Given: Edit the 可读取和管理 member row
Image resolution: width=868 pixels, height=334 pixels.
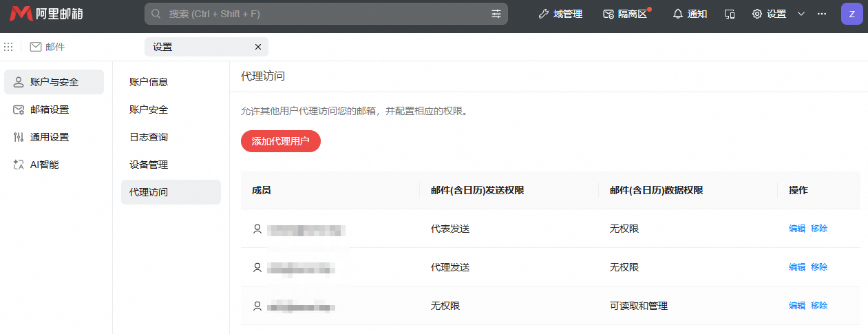Looking at the screenshot, I should click(x=797, y=306).
